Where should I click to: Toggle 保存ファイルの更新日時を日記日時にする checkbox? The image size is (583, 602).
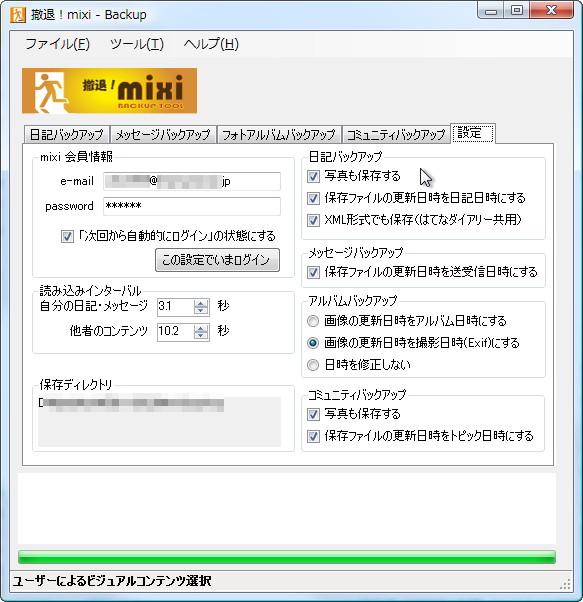(313, 198)
